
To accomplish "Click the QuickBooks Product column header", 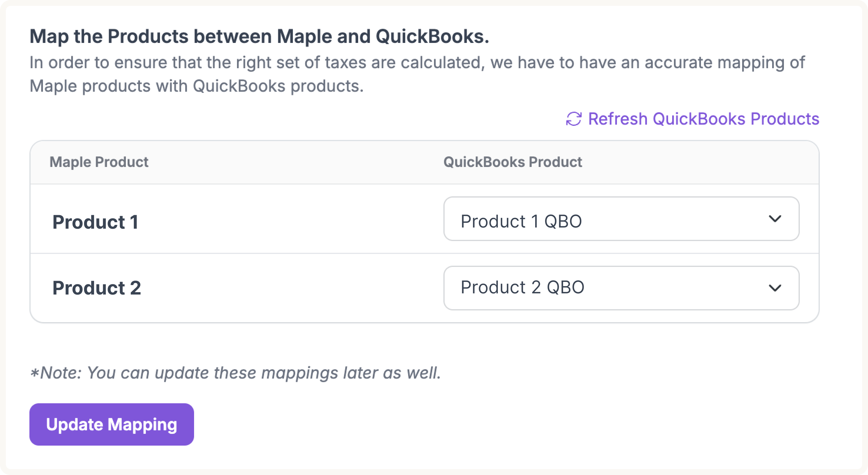I will coord(513,162).
